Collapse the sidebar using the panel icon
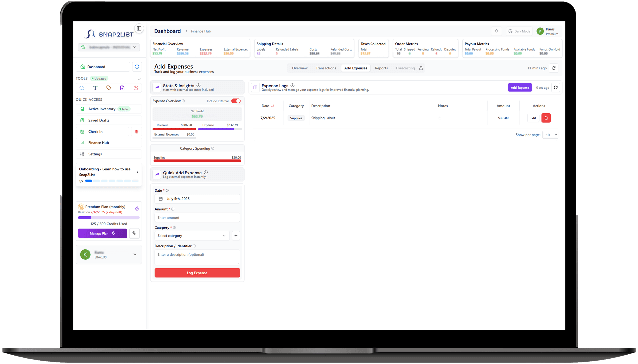This screenshot has width=638, height=364. coord(139,28)
